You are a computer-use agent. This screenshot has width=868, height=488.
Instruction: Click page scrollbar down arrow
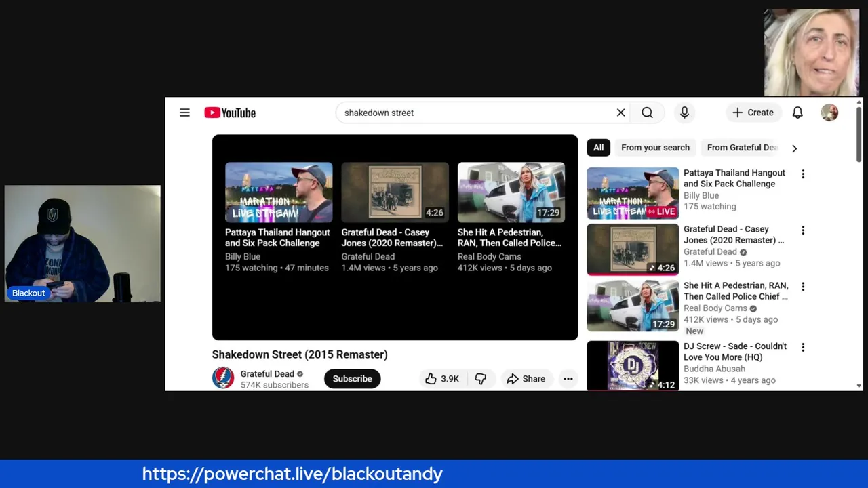[x=859, y=386]
